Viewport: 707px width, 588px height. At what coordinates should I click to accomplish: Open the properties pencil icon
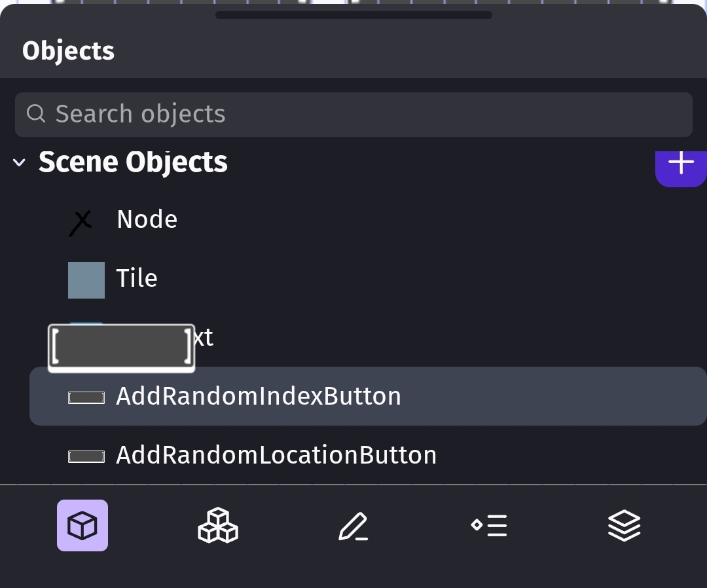point(353,526)
